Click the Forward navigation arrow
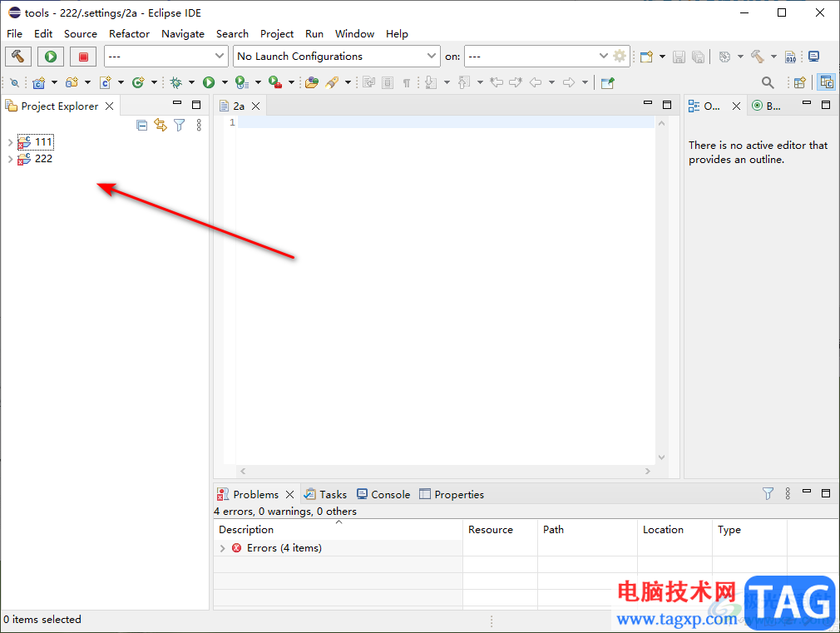 tap(569, 82)
